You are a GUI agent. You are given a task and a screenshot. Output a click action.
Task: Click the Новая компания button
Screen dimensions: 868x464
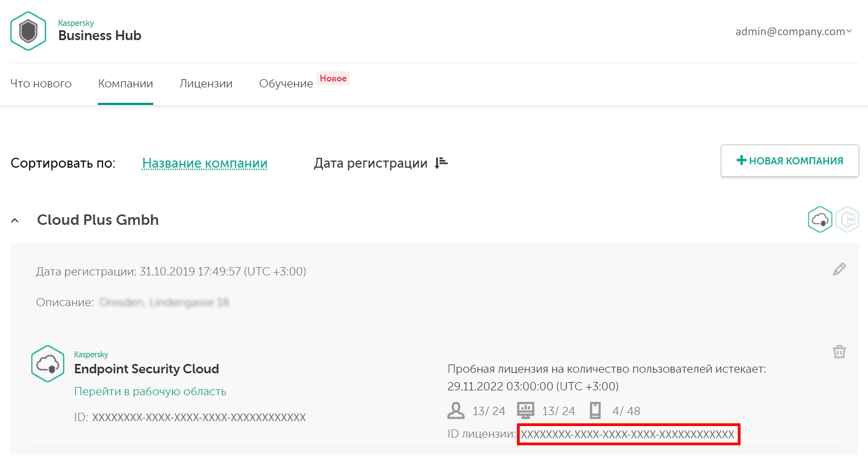tap(789, 161)
